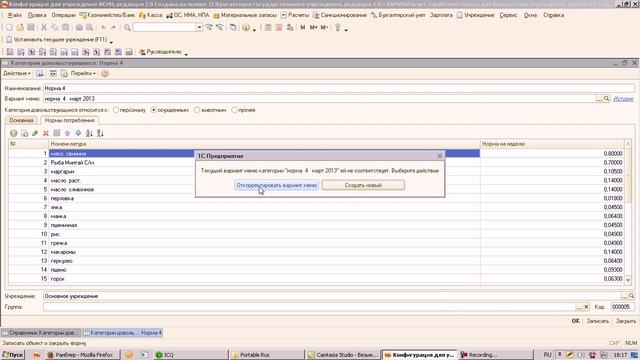Switch to ICQ in the taskbar
Screen dimensions: 640x360
tap(190, 355)
